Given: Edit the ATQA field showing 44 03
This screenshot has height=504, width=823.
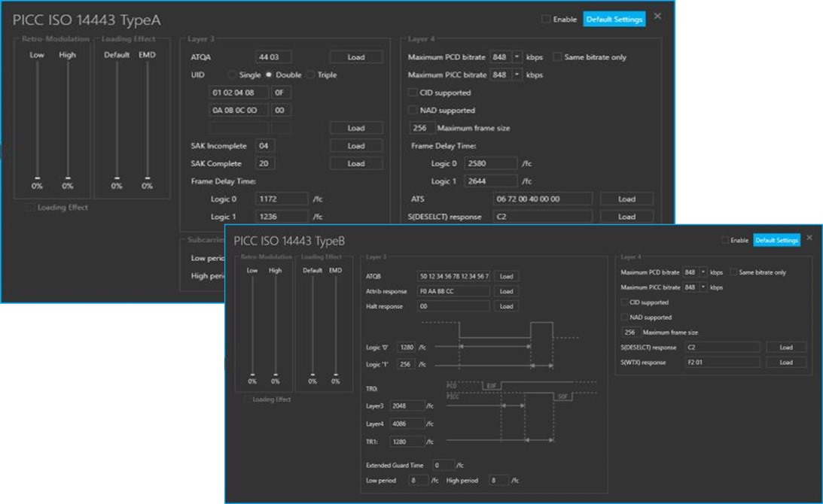Looking at the screenshot, I should [273, 57].
